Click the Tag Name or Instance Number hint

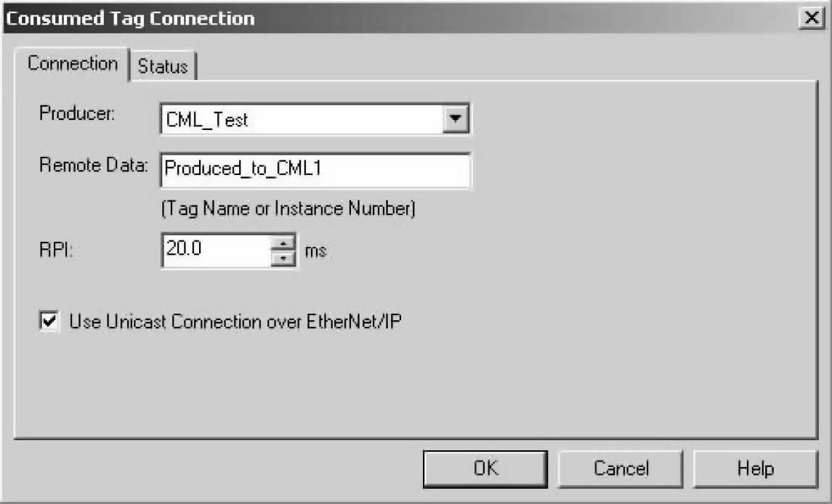click(288, 208)
